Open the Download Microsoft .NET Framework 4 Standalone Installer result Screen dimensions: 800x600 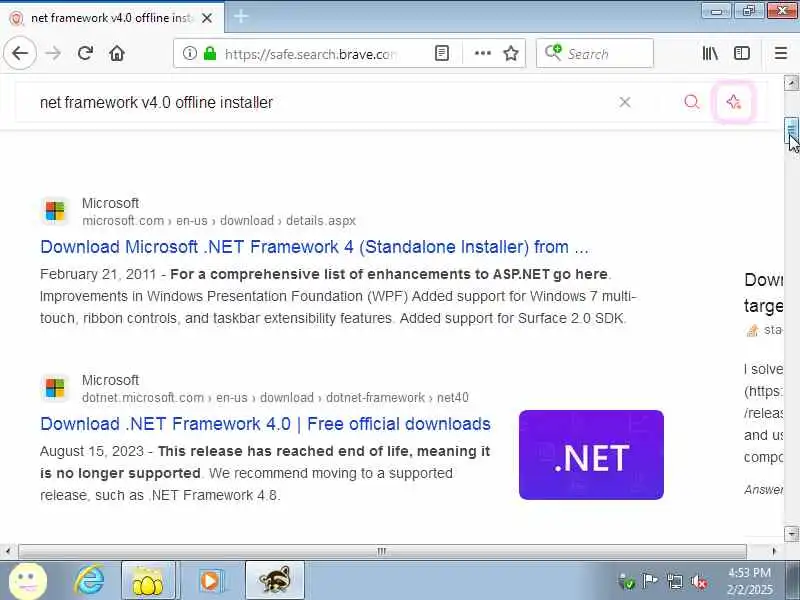pos(314,247)
